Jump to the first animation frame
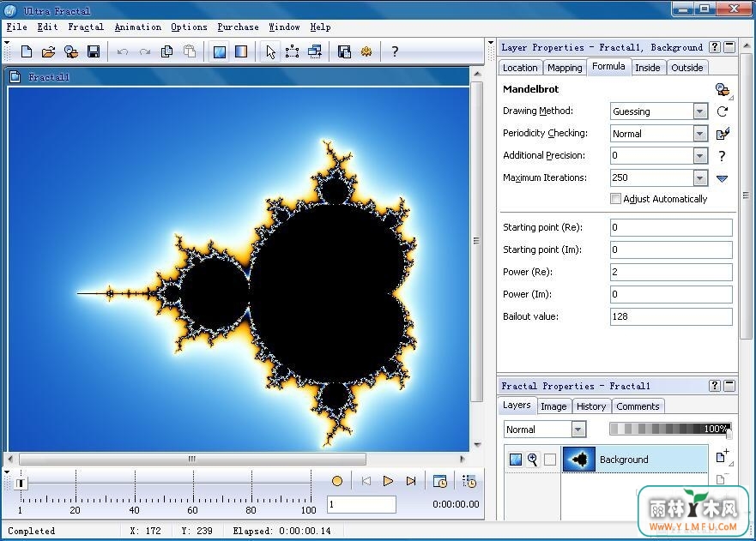The height and width of the screenshot is (541, 756). click(366, 481)
